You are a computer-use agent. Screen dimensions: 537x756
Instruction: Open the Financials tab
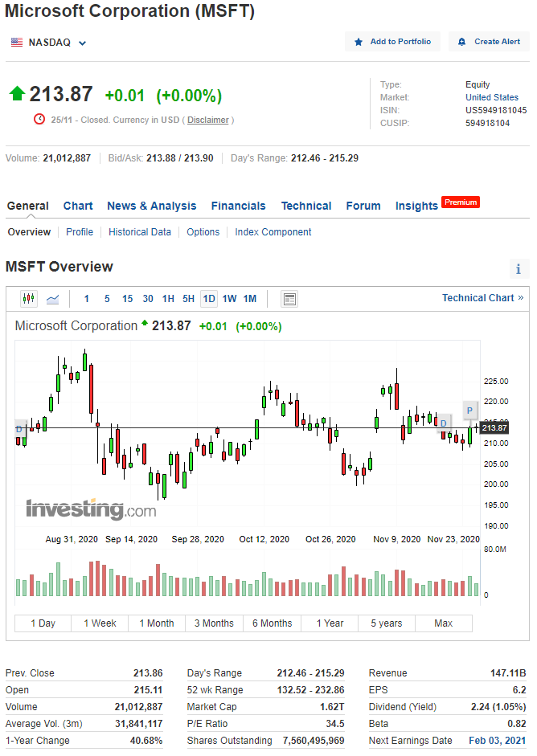[238, 206]
